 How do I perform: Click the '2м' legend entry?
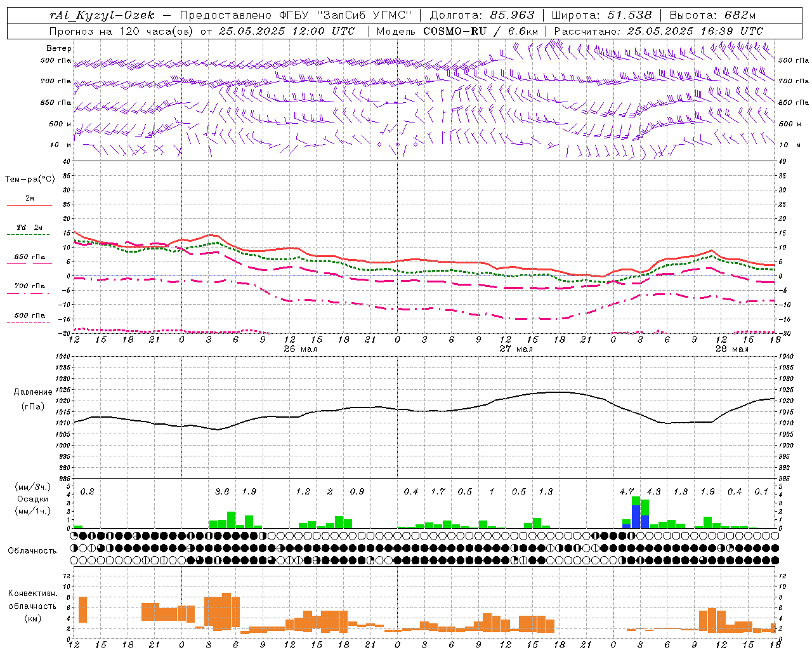point(30,199)
